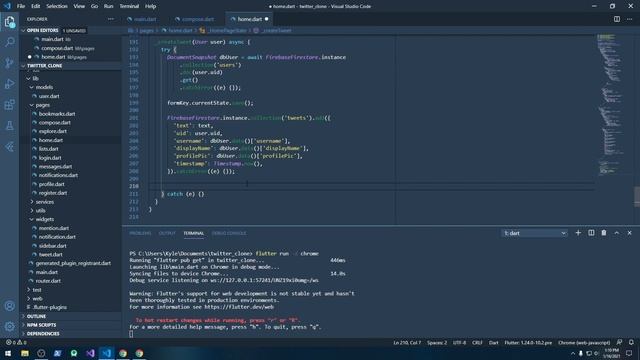The height and width of the screenshot is (360, 640).
Task: Open the Help menu
Action: (x=150, y=6)
